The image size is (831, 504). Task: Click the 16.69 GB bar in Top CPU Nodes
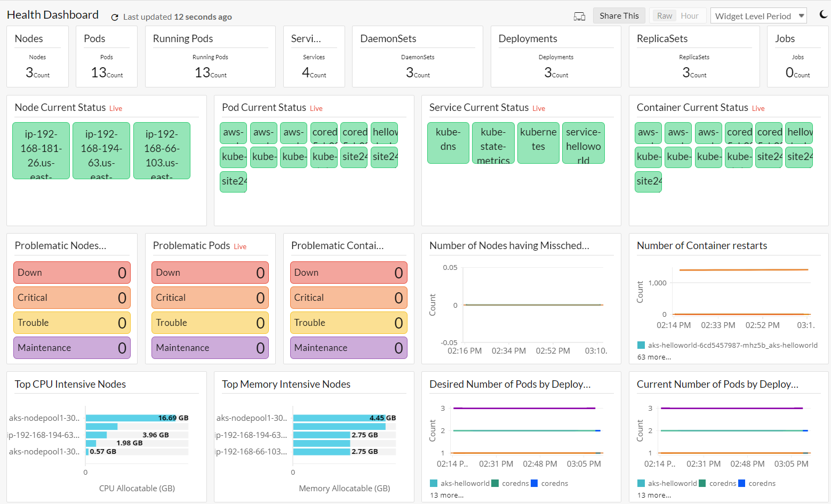(131, 418)
